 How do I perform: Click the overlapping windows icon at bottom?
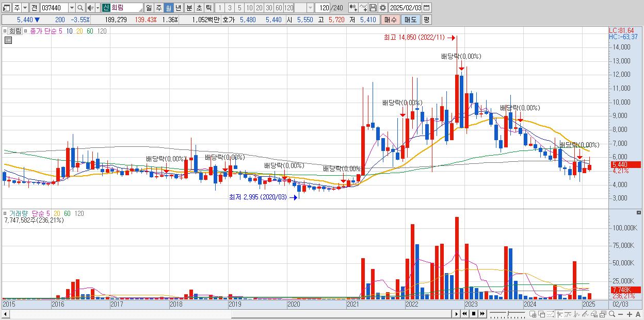coord(542,314)
